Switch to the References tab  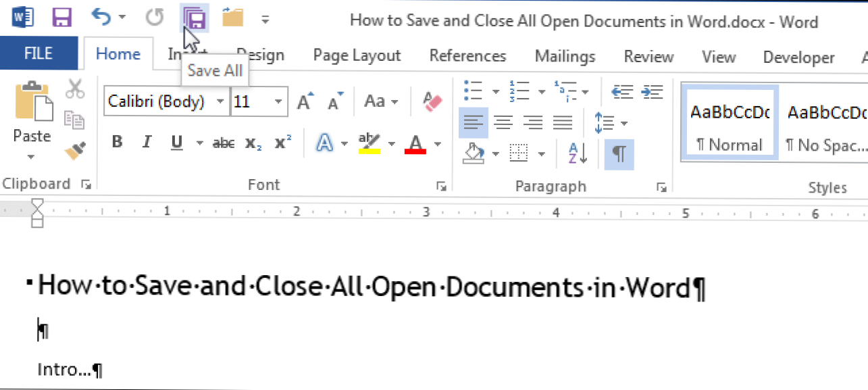(467, 55)
